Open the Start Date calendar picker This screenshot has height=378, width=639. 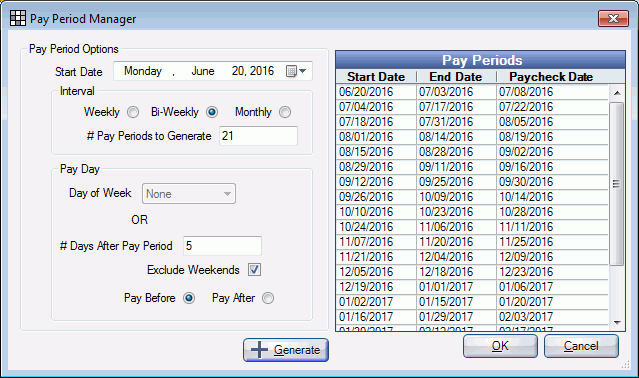click(296, 71)
